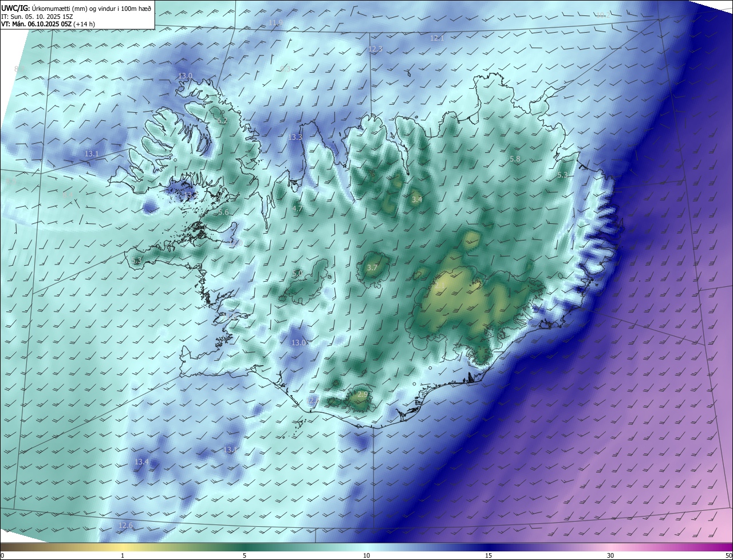
Task: Click the 13.4 value label
Action: (x=141, y=462)
